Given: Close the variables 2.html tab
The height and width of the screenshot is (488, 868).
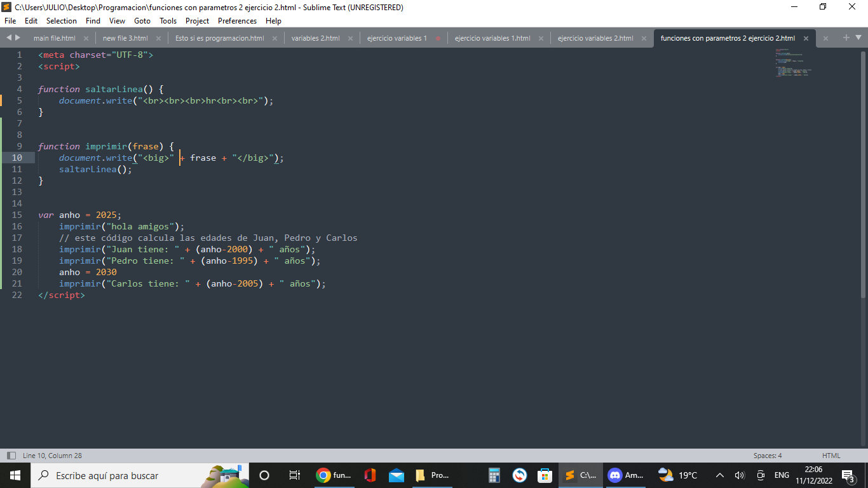Looking at the screenshot, I should pyautogui.click(x=351, y=38).
